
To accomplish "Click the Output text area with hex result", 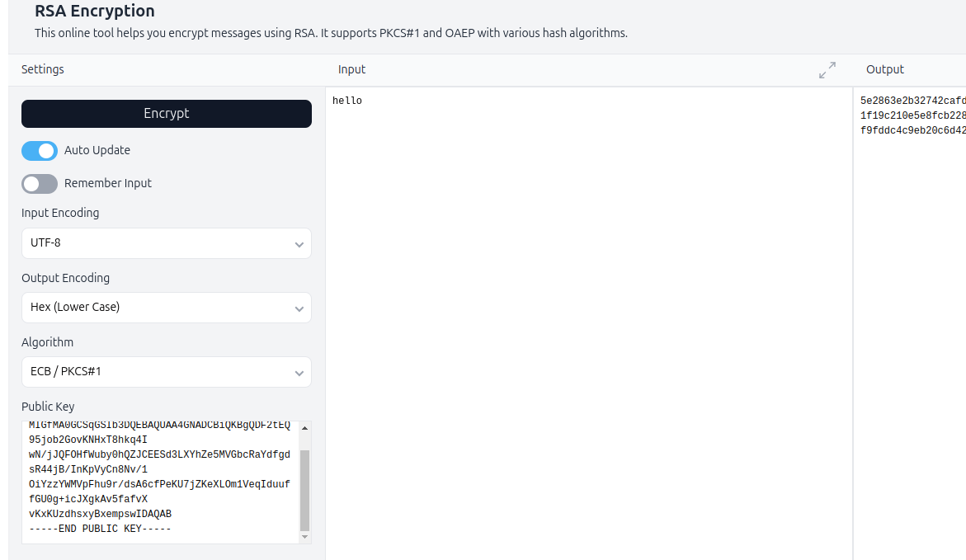I will [911, 323].
